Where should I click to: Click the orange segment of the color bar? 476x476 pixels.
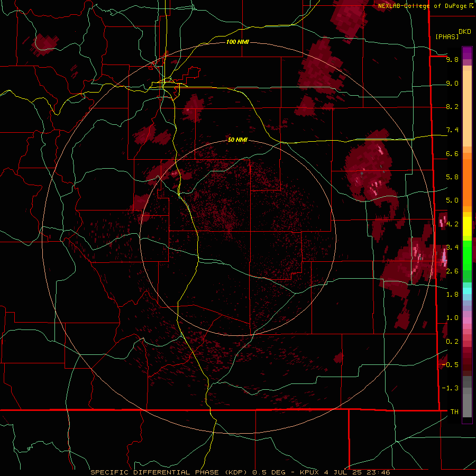[x=467, y=183]
